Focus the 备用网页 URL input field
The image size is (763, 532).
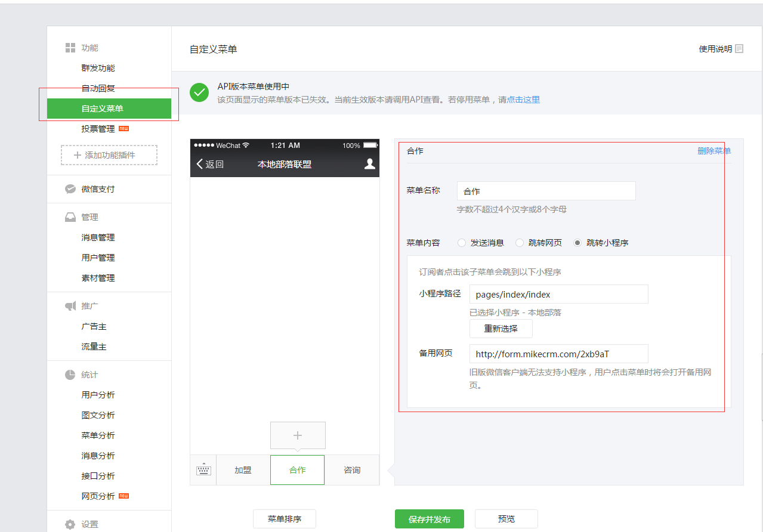(559, 354)
